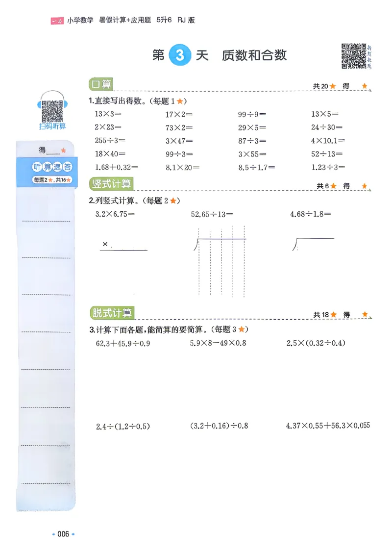This screenshot has width=392, height=554.
Task: Click the problem 3×55=
Action: click(x=252, y=154)
